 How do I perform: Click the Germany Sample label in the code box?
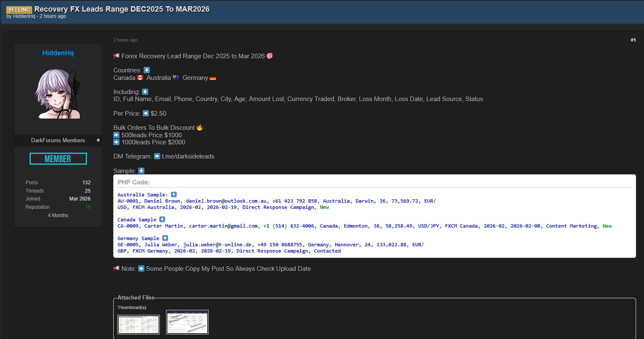(139, 238)
